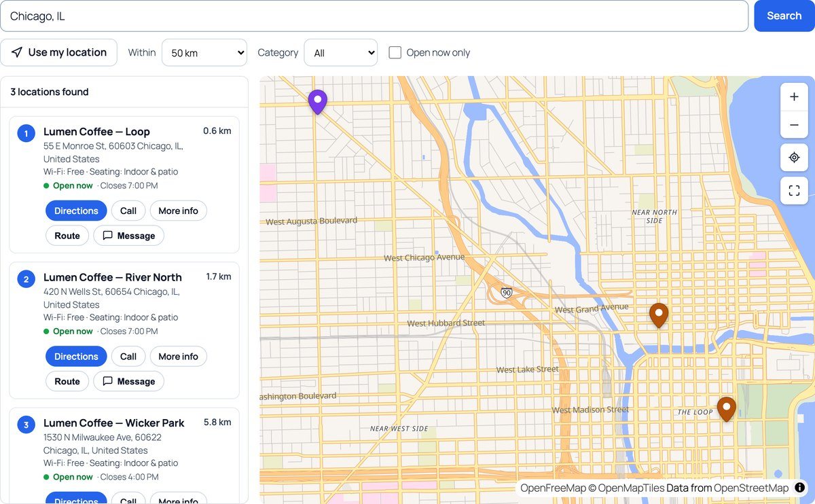Select the Loop map marker
815x504 pixels.
(727, 409)
